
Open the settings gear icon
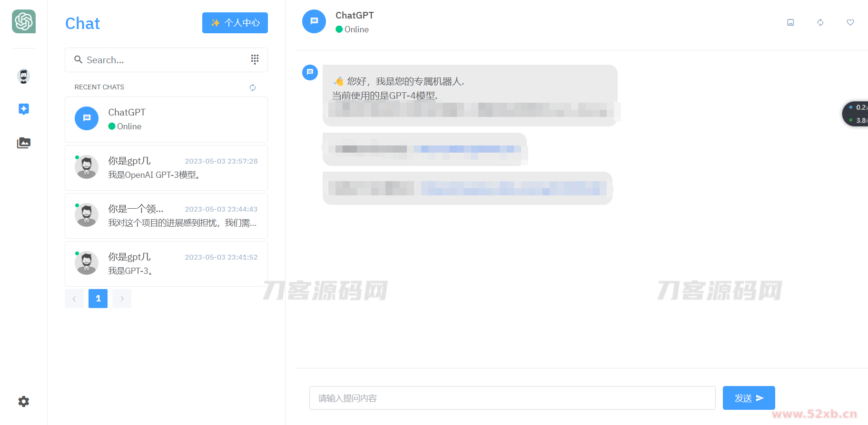pos(24,401)
